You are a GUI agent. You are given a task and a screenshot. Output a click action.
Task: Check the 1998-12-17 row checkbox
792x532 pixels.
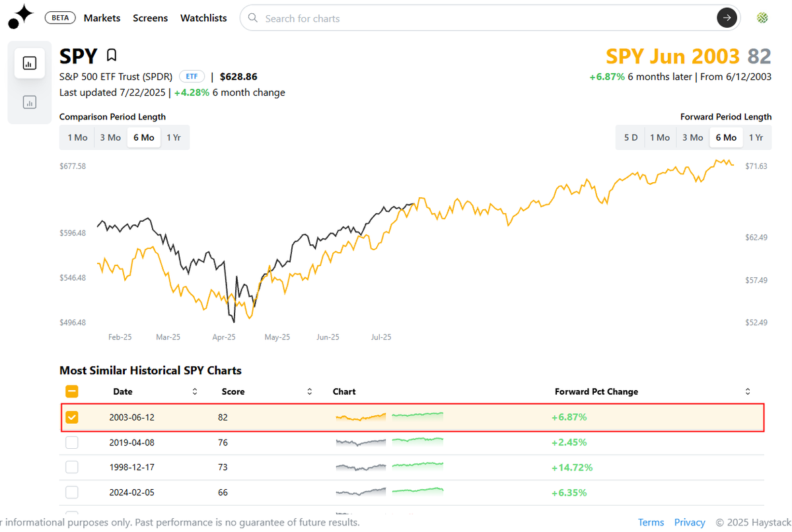(72, 467)
